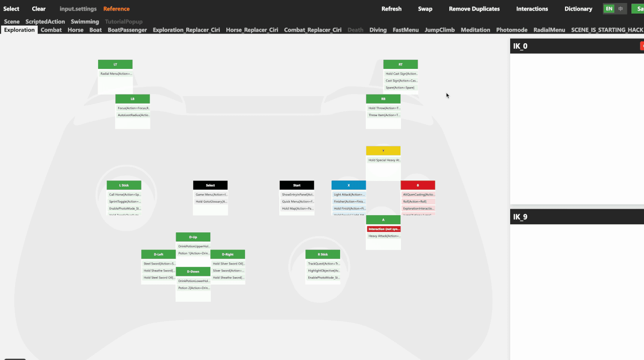This screenshot has width=644, height=360.
Task: Open the Combat_Replacer_Ciri tab
Action: 313,30
